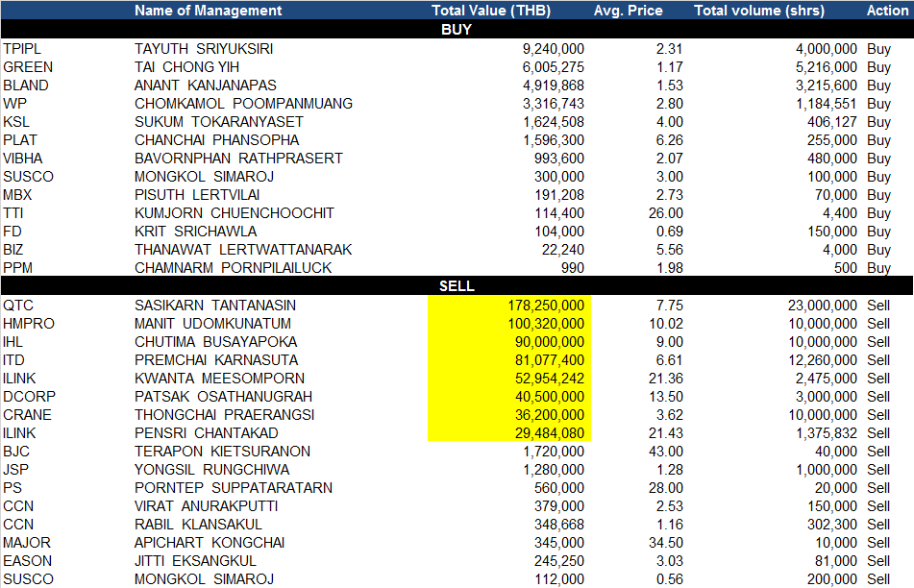The height and width of the screenshot is (588, 914).
Task: Select the BLAND ticker cell
Action: (26, 86)
